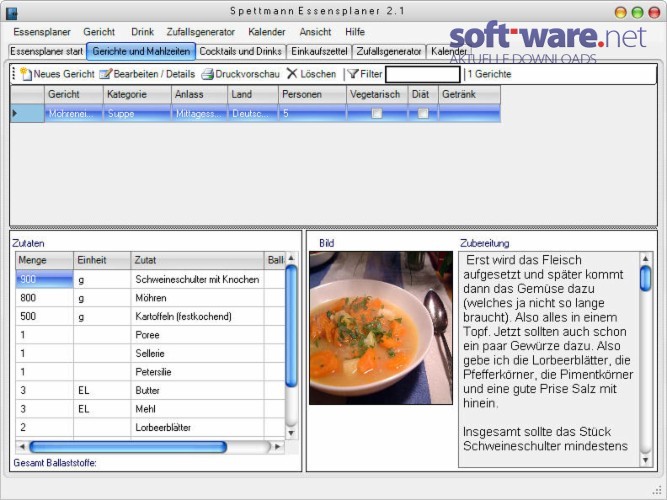The image size is (667, 500).
Task: Click Zutaten list scroll up arrow
Action: point(291,258)
